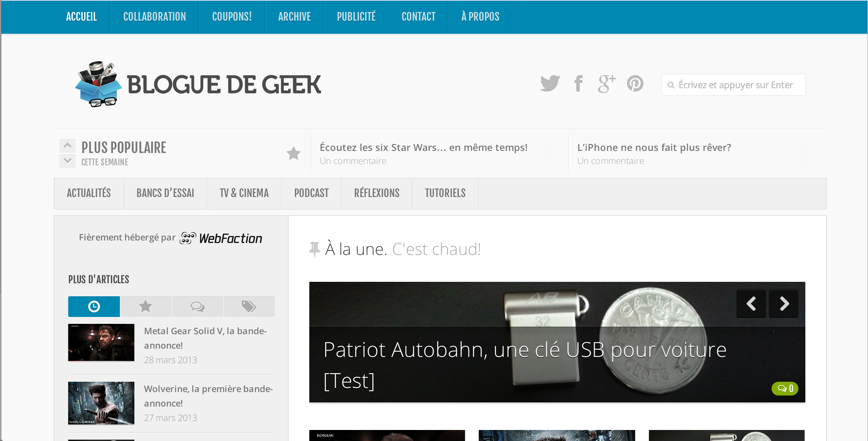This screenshot has width=868, height=441.
Task: Click the Blogue de Geek logo
Action: click(198, 84)
